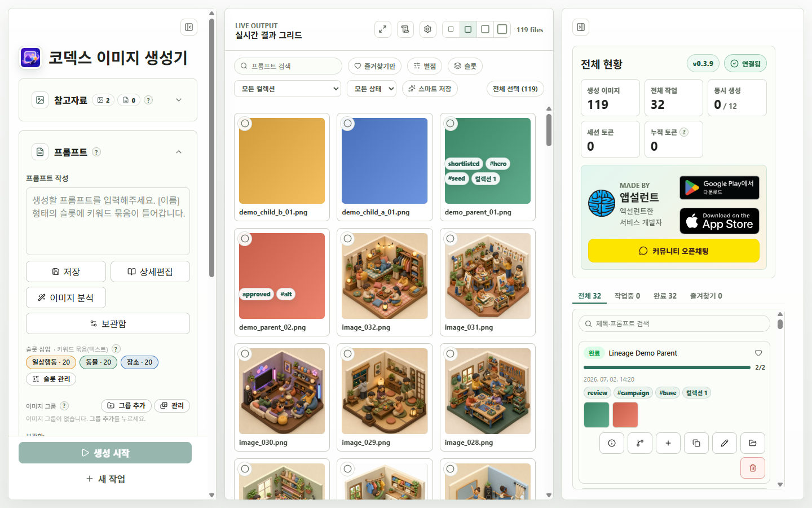Click help icon next to 슬롯 삽입

[116, 349]
